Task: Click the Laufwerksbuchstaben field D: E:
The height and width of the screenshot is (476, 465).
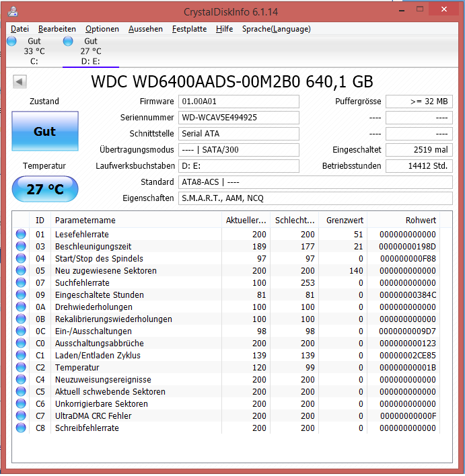Action: coord(239,166)
